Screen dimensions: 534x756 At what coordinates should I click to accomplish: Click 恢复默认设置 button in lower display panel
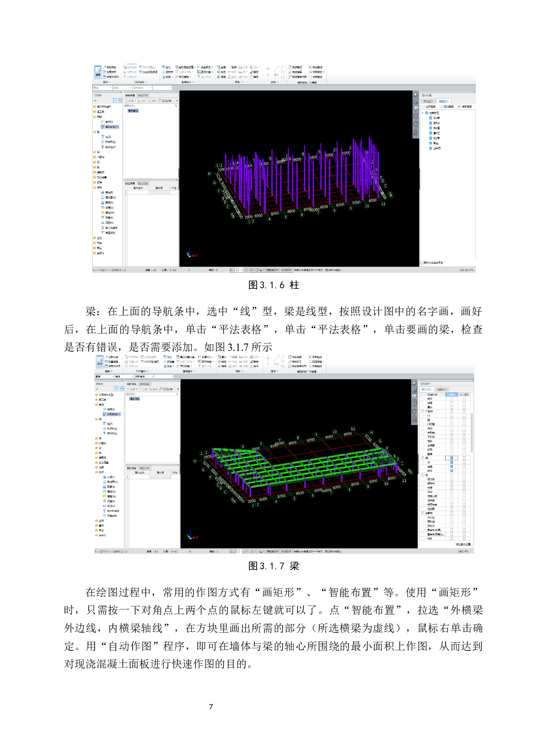coord(463,544)
